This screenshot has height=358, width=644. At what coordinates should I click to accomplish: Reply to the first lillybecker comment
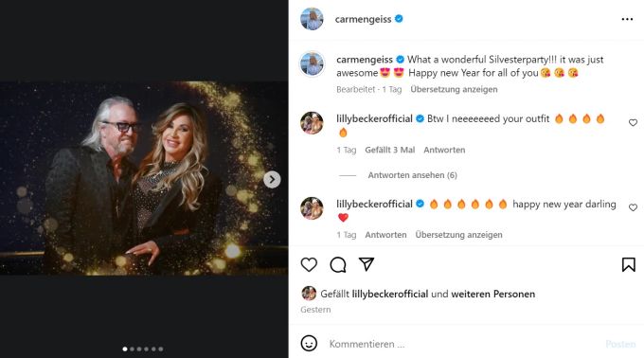point(444,150)
